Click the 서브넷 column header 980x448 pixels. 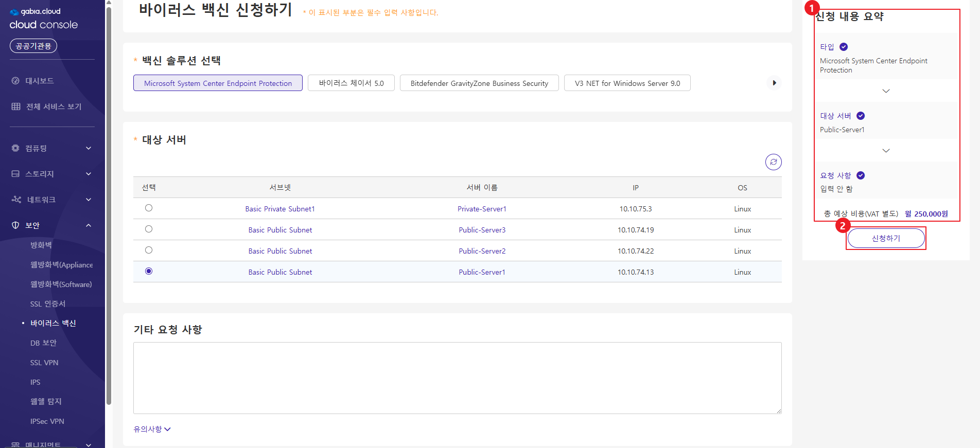[x=280, y=188]
